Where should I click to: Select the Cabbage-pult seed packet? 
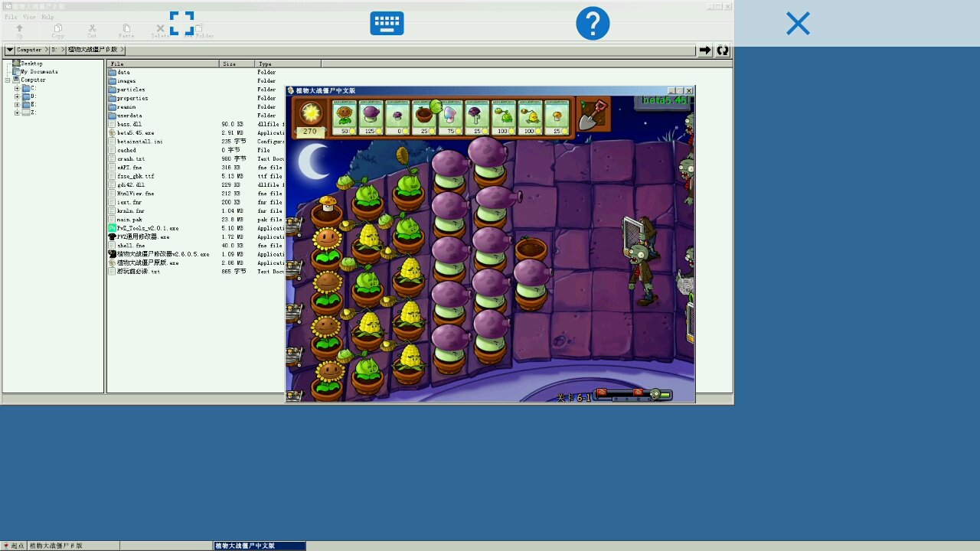[x=504, y=117]
